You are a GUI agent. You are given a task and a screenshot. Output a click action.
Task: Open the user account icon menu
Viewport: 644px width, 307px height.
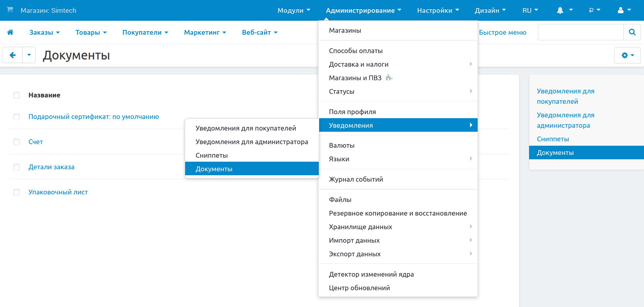[x=624, y=10]
